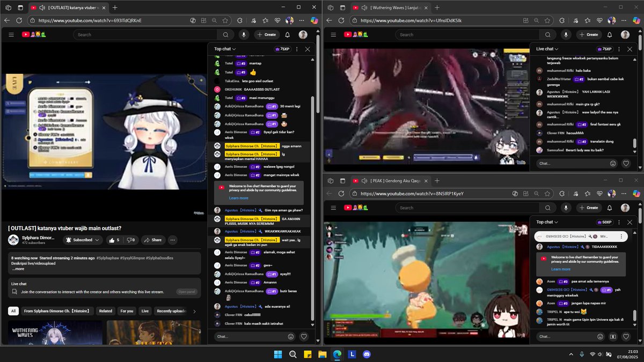Go back in the OUTLAST browser window
This screenshot has height=362, width=644.
(x=7, y=20)
